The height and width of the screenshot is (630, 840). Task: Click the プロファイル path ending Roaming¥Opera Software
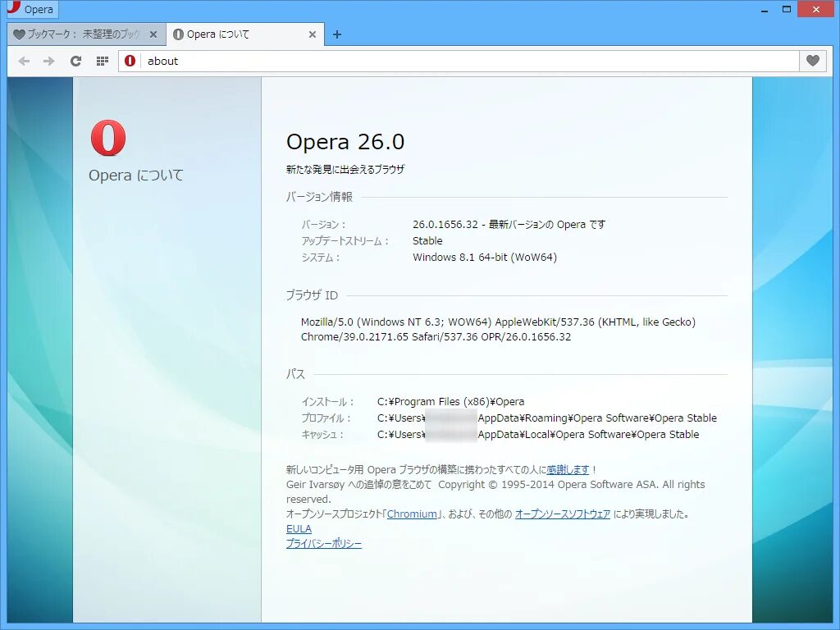pyautogui.click(x=547, y=418)
